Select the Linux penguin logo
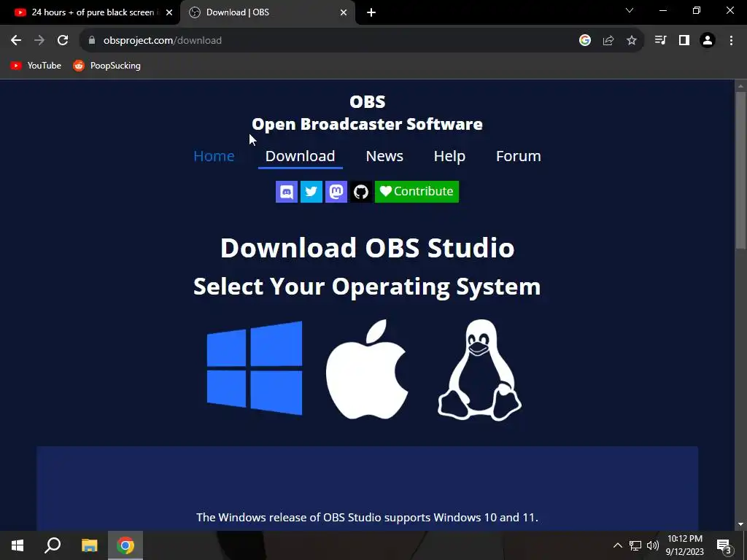The width and height of the screenshot is (747, 560). click(479, 370)
